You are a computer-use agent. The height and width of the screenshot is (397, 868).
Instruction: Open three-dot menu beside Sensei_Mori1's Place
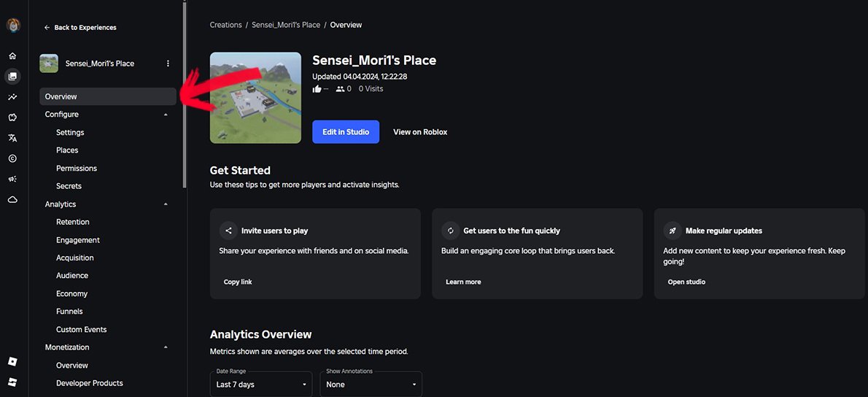click(168, 63)
